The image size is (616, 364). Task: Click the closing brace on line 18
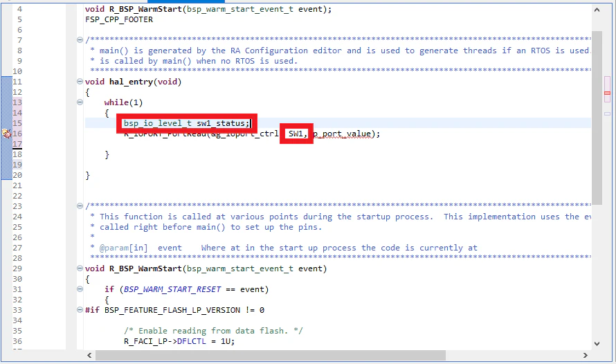coord(107,155)
